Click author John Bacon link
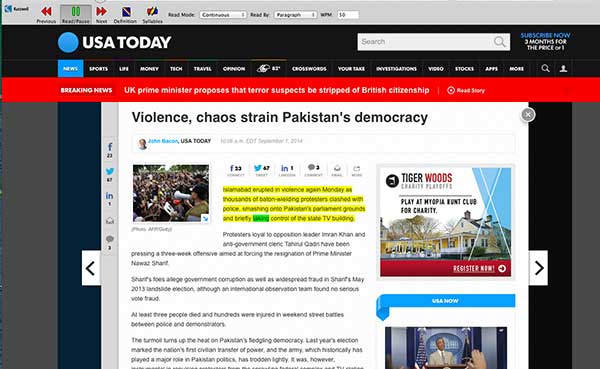Image resolution: width=600 pixels, height=369 pixels. (163, 141)
